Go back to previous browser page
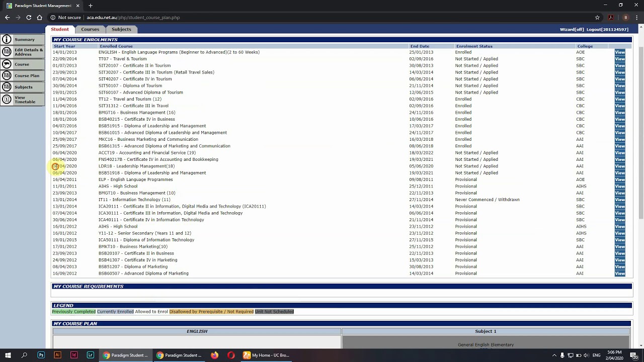The height and width of the screenshot is (362, 644). (x=7, y=18)
